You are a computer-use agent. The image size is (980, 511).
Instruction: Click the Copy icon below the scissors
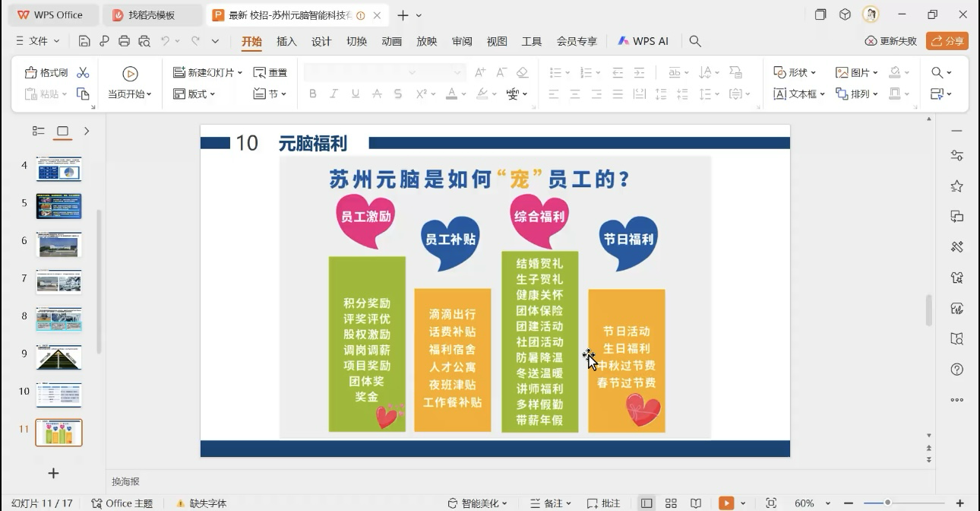click(x=83, y=94)
